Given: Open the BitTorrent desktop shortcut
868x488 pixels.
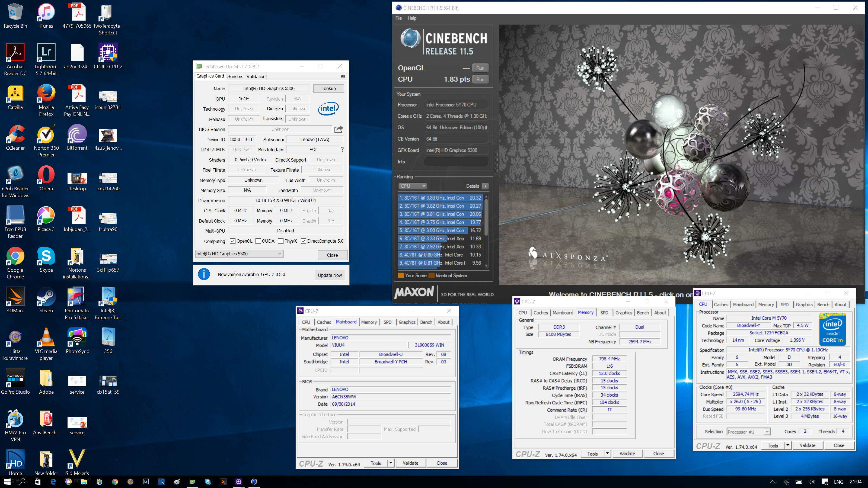Looking at the screenshot, I should point(77,137).
